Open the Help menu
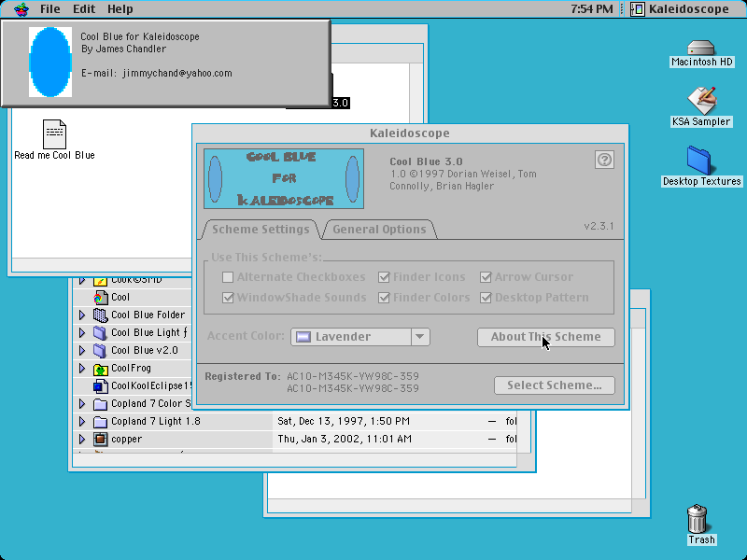Screen dimensions: 747x560 pos(120,9)
